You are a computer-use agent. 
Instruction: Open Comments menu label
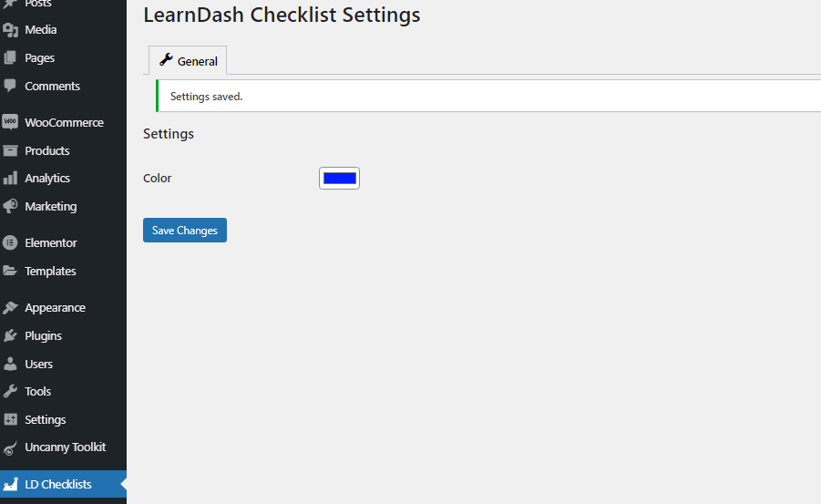pyautogui.click(x=52, y=86)
